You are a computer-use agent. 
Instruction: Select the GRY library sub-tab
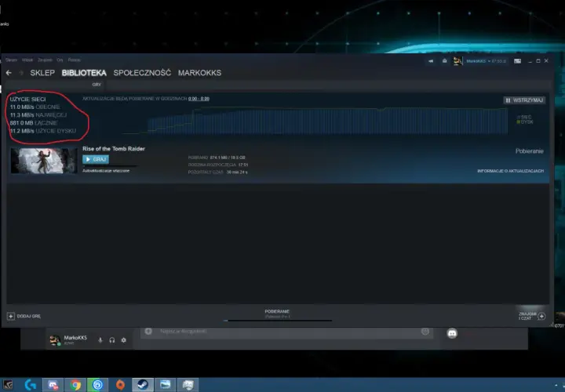[97, 85]
